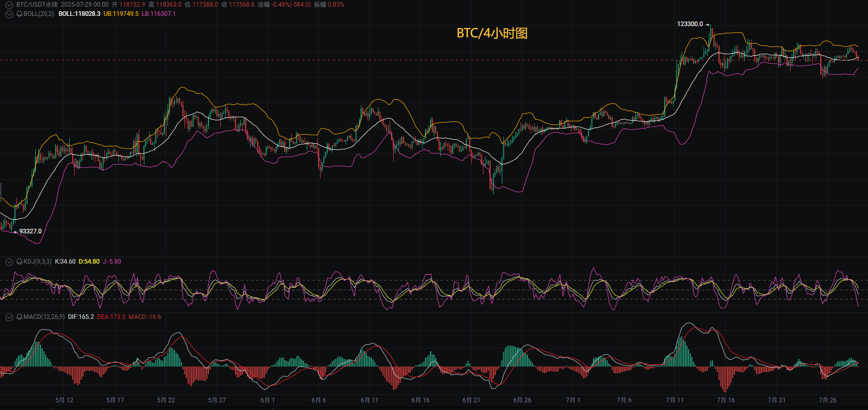
Task: Open MACD(12,26,9) indicator settings label
Action: click(x=44, y=317)
